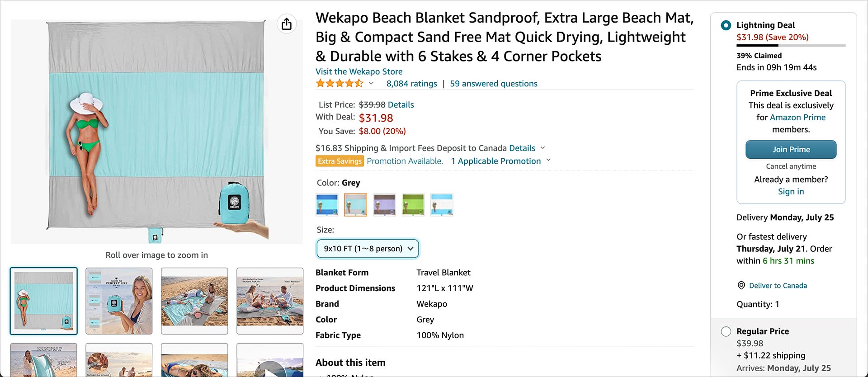The height and width of the screenshot is (377, 868).
Task: Click the Sign in link
Action: (x=791, y=191)
